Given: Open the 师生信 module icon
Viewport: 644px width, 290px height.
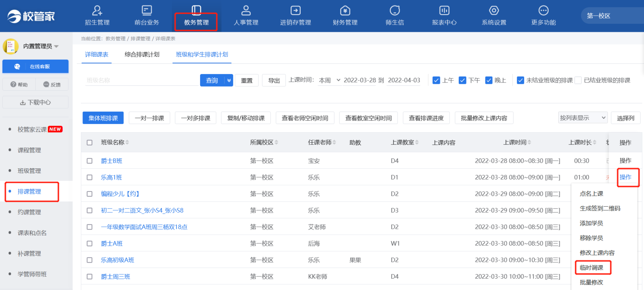Looking at the screenshot, I should pos(395,10).
